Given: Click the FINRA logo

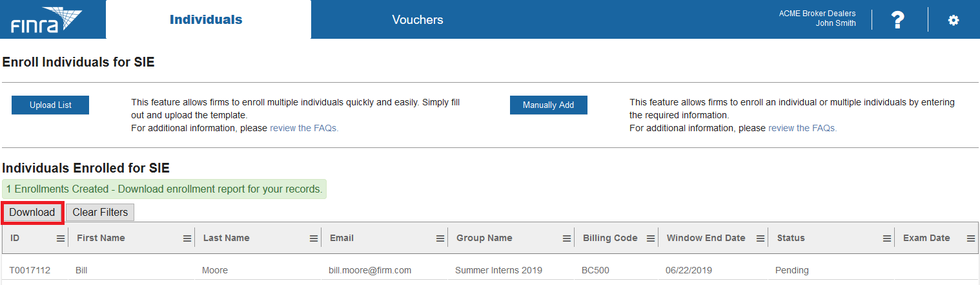Looking at the screenshot, I should point(45,20).
